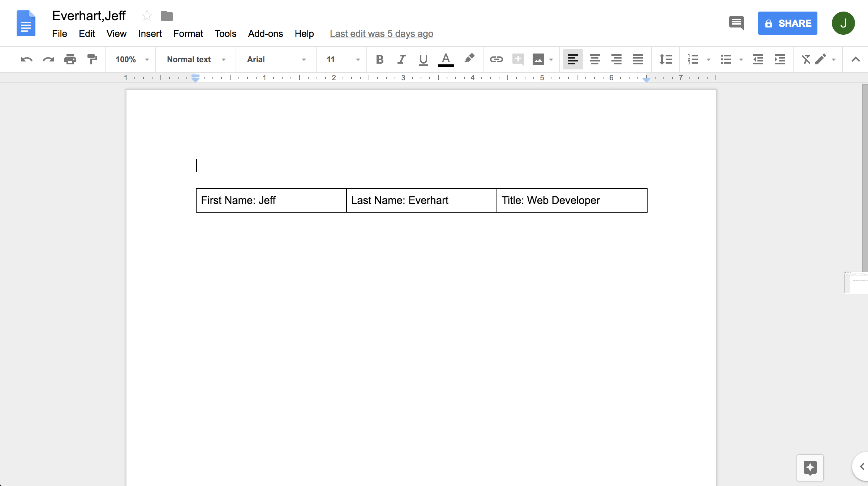The image size is (868, 486).
Task: Click the Italic formatting icon
Action: click(401, 59)
